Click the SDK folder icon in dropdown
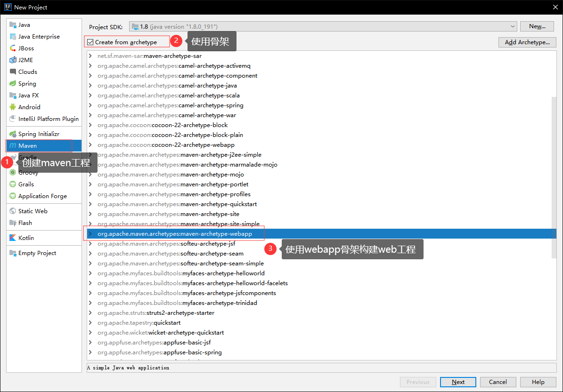Image resolution: width=563 pixels, height=392 pixels. 135,26
